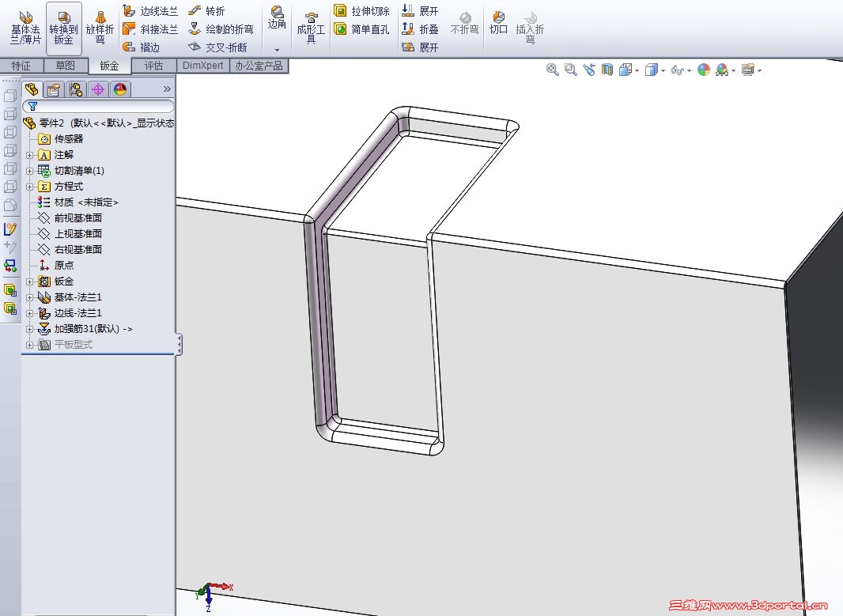Click the top 展开 unfold tool
This screenshot has height=616, width=843.
(421, 11)
